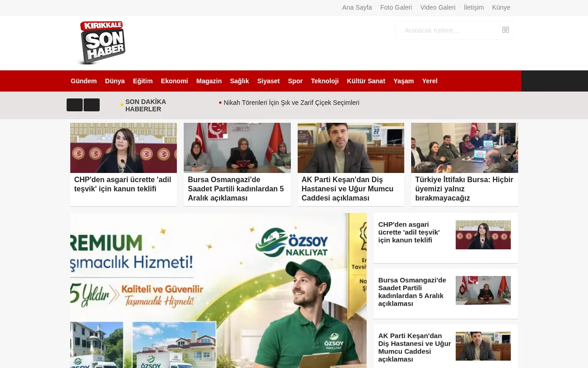The height and width of the screenshot is (368, 588).
Task: Switch to the Teknoloji category
Action: point(325,81)
